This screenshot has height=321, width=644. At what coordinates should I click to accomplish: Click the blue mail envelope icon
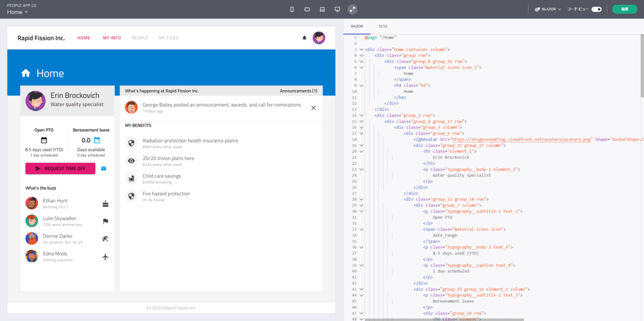[x=104, y=169]
